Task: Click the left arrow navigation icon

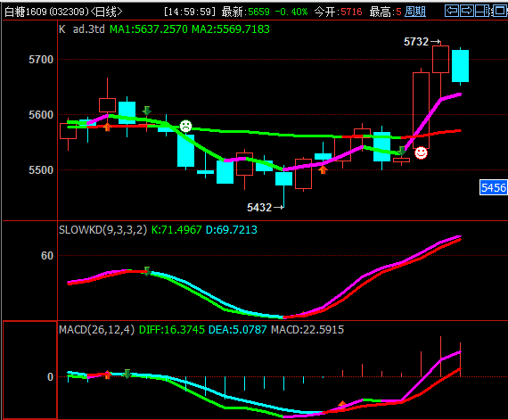Action: click(x=452, y=11)
